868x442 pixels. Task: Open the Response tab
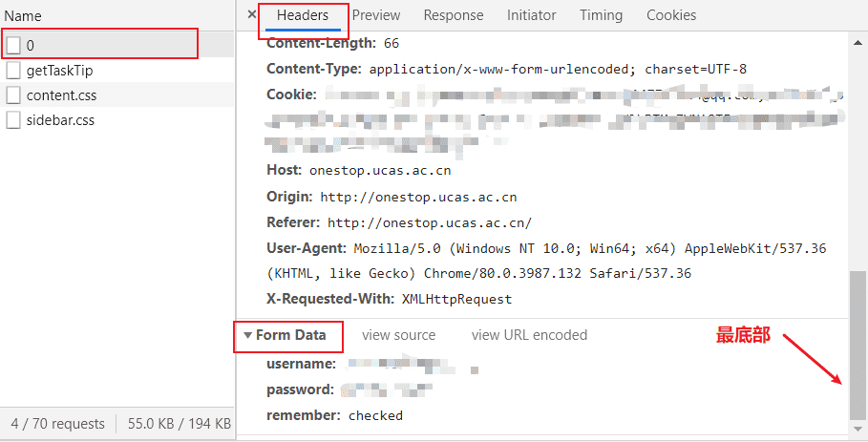pos(454,15)
